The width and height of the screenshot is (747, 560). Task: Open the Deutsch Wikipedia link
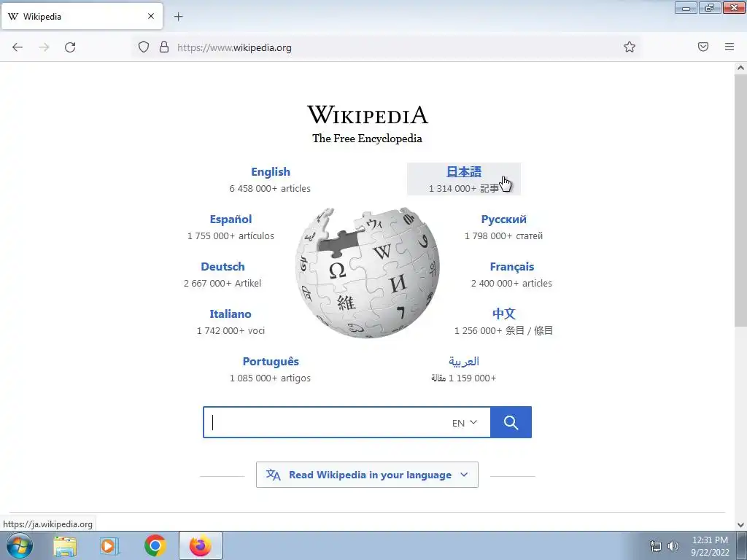tap(222, 267)
